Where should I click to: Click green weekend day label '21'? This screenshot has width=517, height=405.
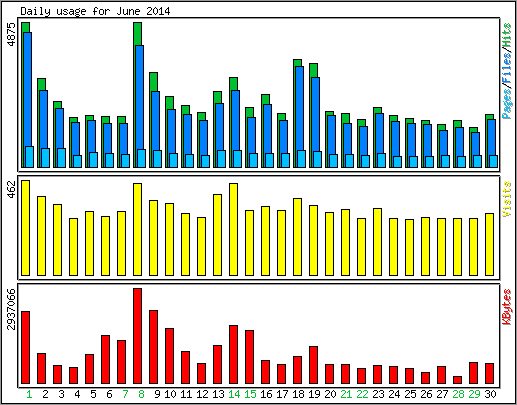pos(346,394)
